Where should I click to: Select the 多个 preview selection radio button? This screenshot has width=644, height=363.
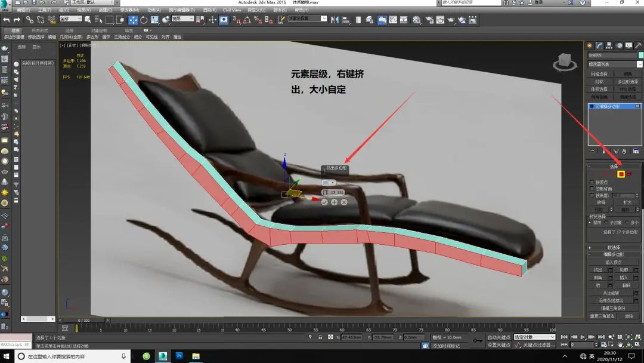click(627, 223)
